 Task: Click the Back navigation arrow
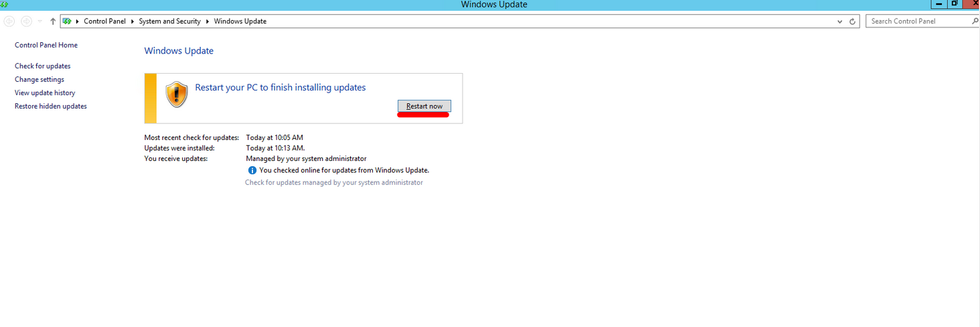click(x=9, y=21)
